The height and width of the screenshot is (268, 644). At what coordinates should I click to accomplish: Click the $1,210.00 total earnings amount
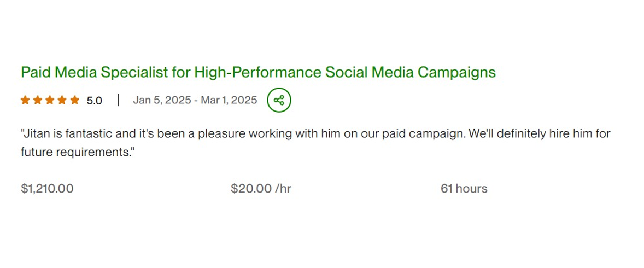click(x=47, y=189)
